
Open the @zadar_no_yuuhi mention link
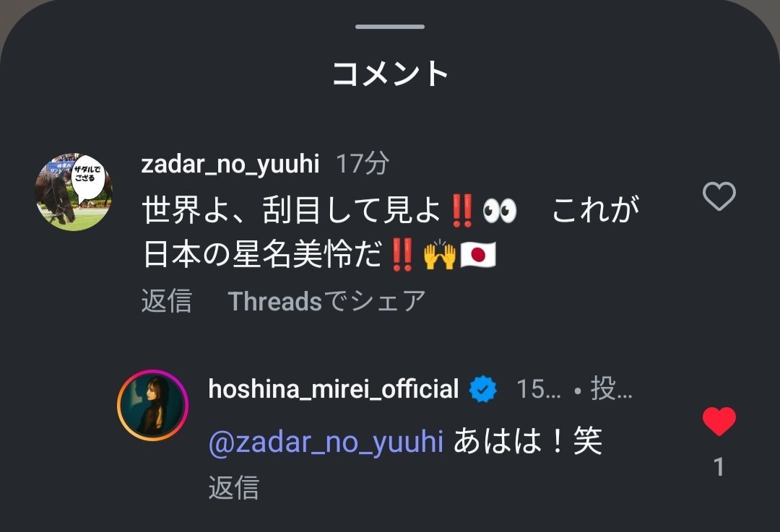326,441
